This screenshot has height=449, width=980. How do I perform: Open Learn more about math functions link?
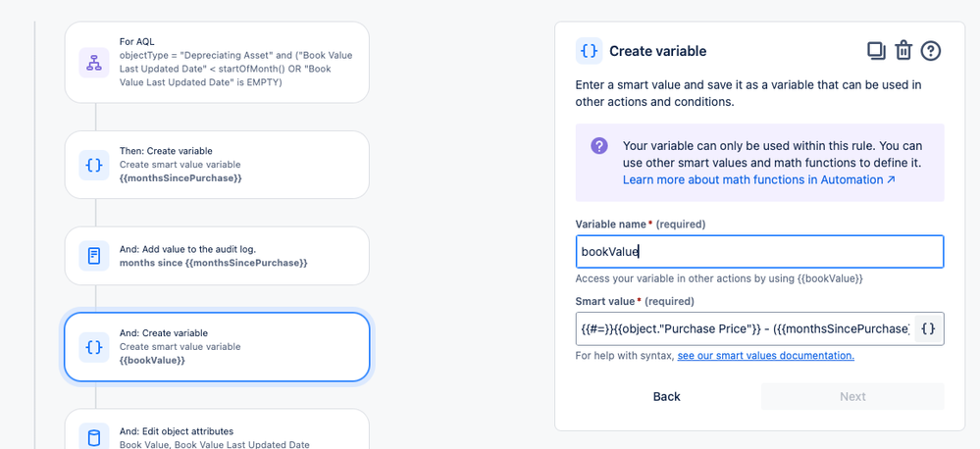coord(758,179)
